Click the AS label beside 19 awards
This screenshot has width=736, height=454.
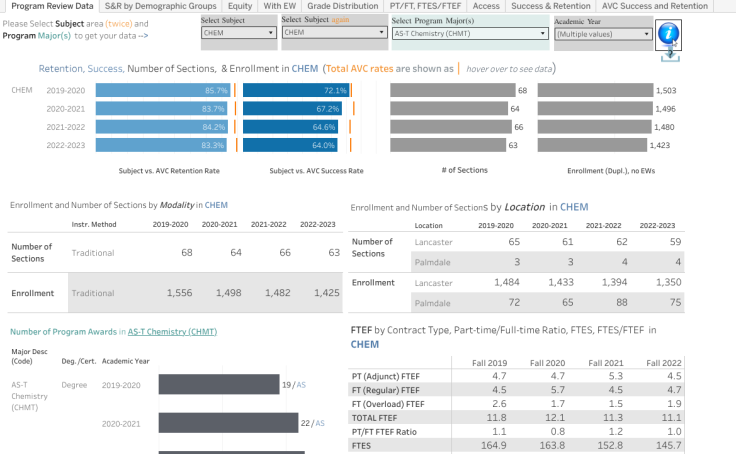(x=300, y=384)
